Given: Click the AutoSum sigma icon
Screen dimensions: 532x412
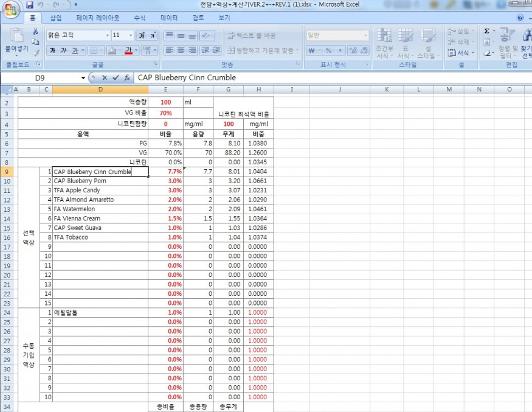Looking at the screenshot, I should point(486,31).
